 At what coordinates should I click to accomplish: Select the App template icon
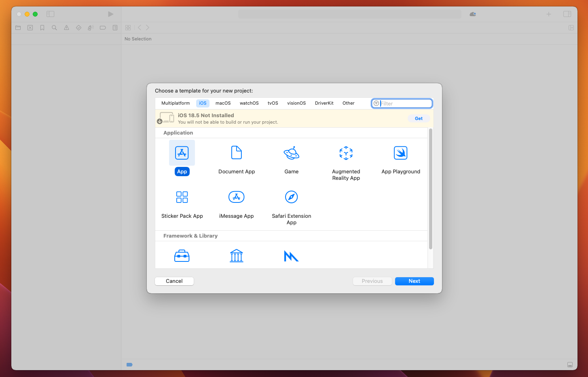[x=182, y=153]
